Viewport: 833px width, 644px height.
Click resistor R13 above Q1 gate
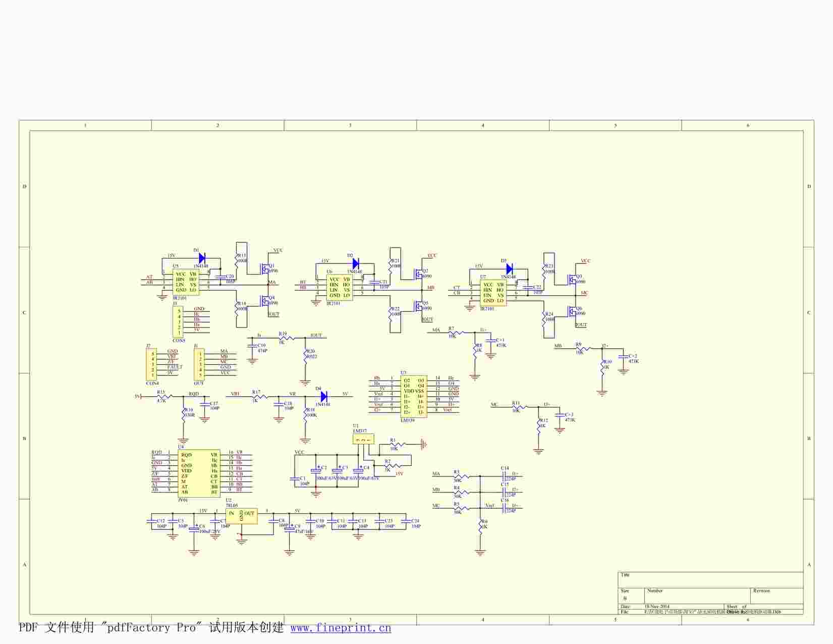237,261
